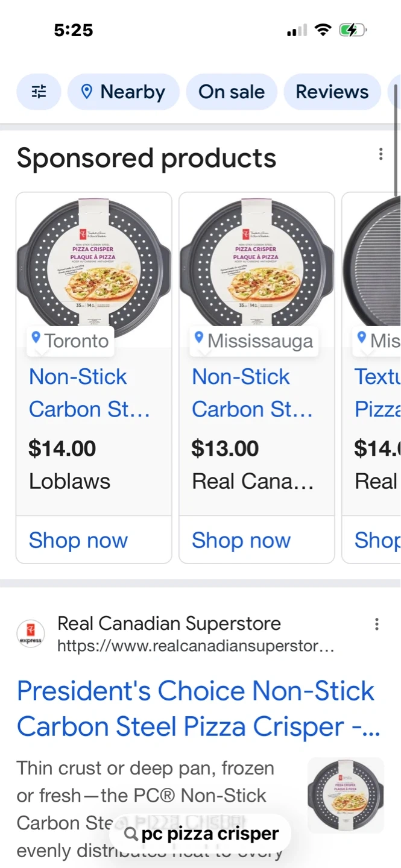
Task: Open Real Canadian Superstore result options menu
Action: (376, 624)
